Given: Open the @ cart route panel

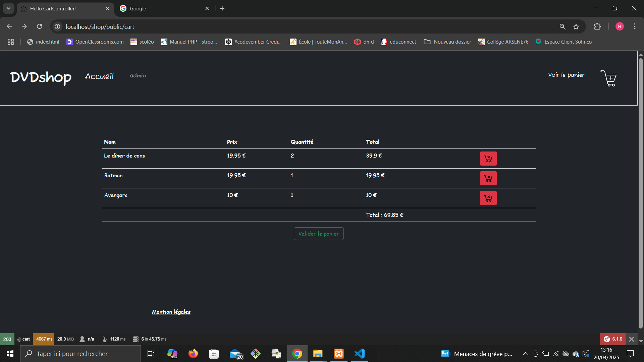Looking at the screenshot, I should coord(23,339).
